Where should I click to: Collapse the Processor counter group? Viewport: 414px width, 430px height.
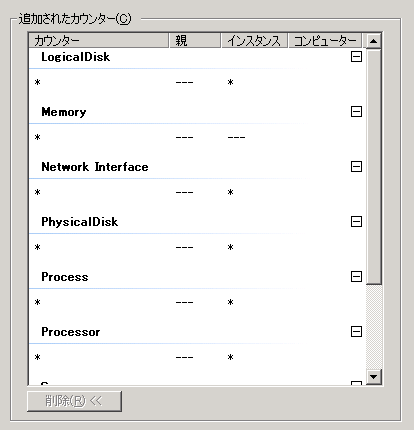pyautogui.click(x=356, y=332)
